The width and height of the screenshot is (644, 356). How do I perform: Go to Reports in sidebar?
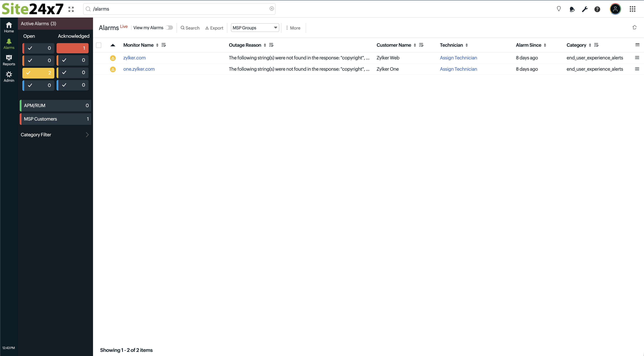point(9,60)
